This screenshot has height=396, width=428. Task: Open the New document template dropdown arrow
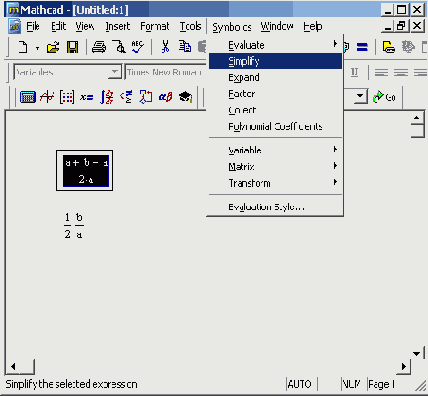37,48
